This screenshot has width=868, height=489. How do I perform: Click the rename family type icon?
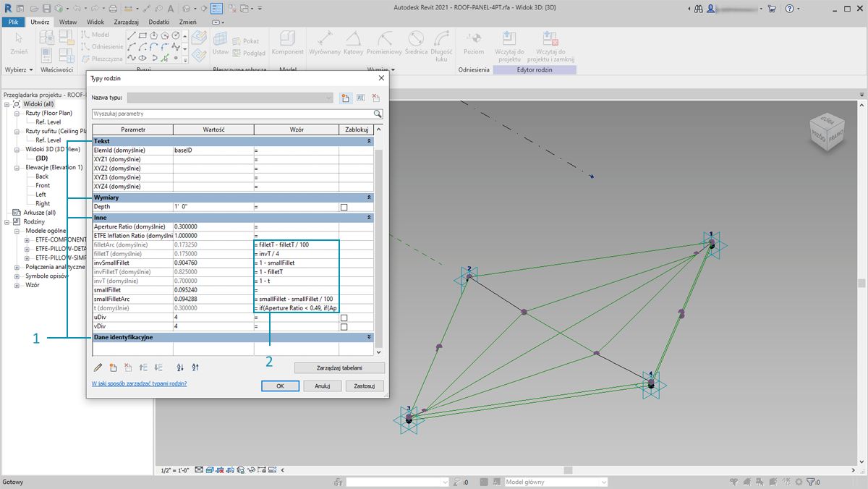[x=360, y=98]
